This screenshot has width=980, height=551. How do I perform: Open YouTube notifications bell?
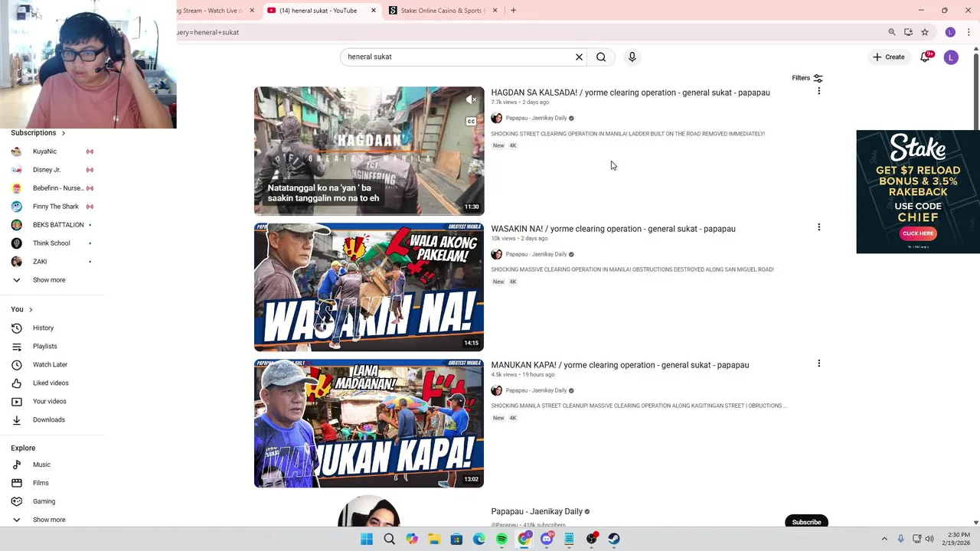tap(925, 57)
